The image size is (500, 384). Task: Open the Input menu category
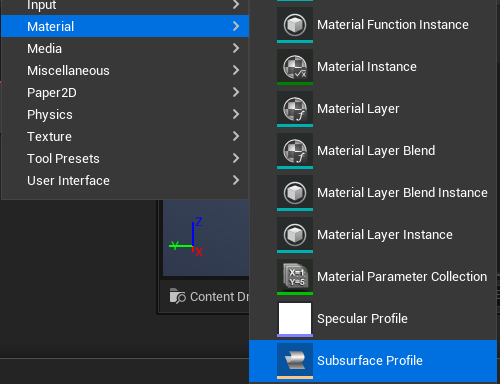[125, 7]
